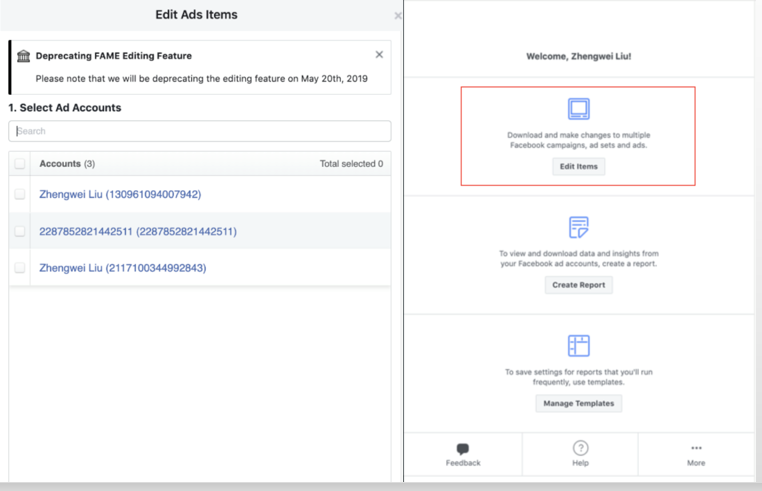This screenshot has height=491, width=762.
Task: Click the Manage Templates button
Action: click(x=578, y=403)
